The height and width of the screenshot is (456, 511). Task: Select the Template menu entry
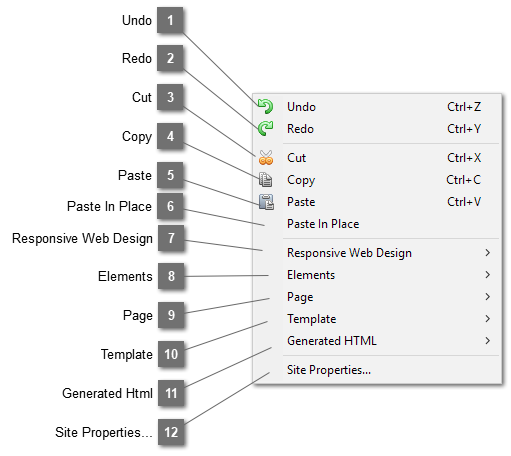pyautogui.click(x=377, y=319)
